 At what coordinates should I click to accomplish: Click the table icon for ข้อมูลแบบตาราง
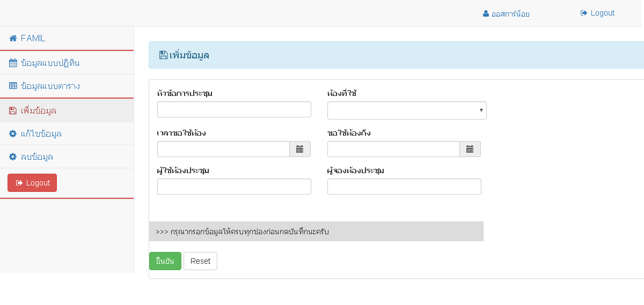point(13,86)
